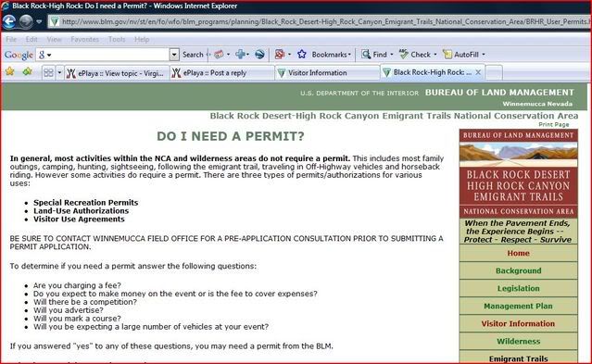Click Internet Explorer icon in title bar
The image size is (592, 364).
pyautogui.click(x=6, y=6)
